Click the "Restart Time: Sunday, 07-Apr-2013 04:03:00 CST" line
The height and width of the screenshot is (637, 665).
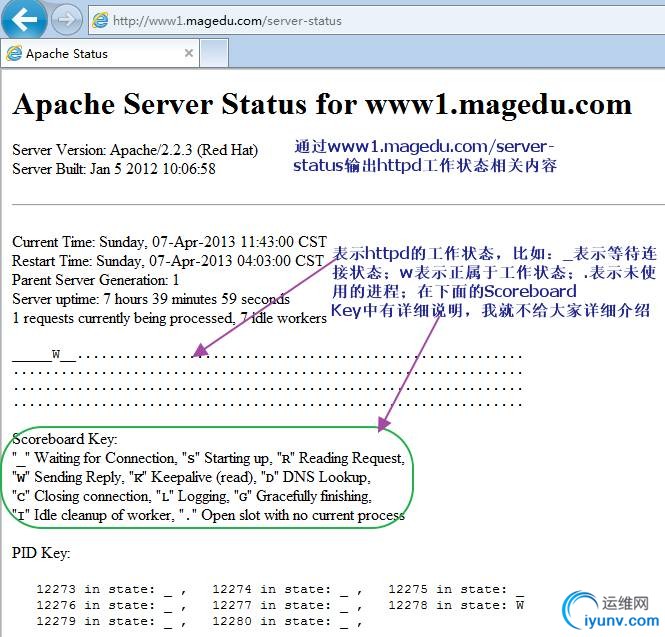(168, 261)
